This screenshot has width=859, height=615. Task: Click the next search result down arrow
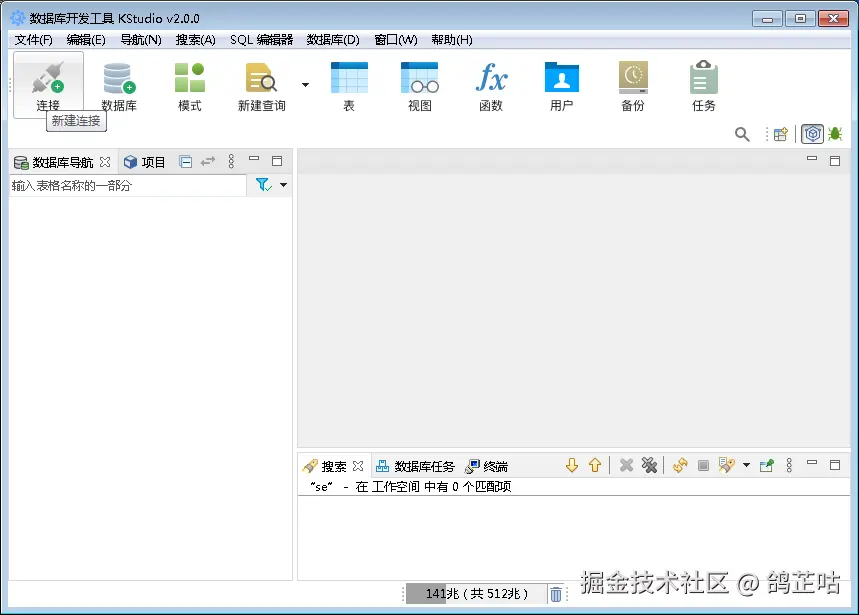coord(571,464)
